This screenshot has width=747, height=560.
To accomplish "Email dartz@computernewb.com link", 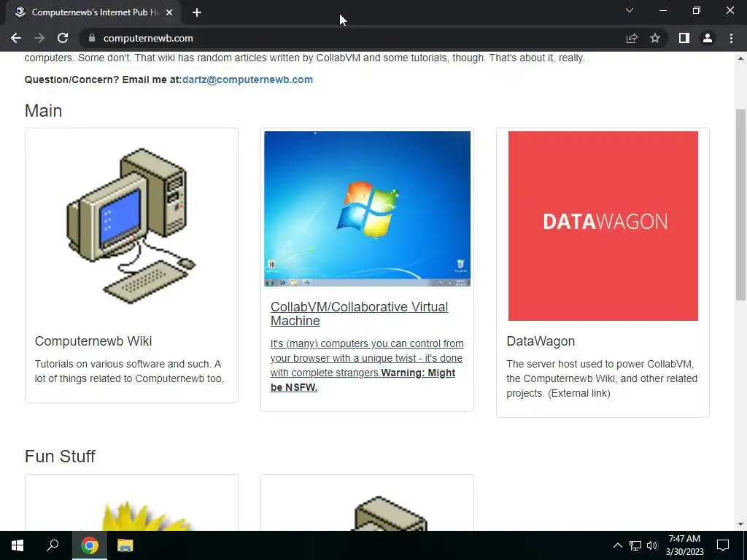I will 247,79.
